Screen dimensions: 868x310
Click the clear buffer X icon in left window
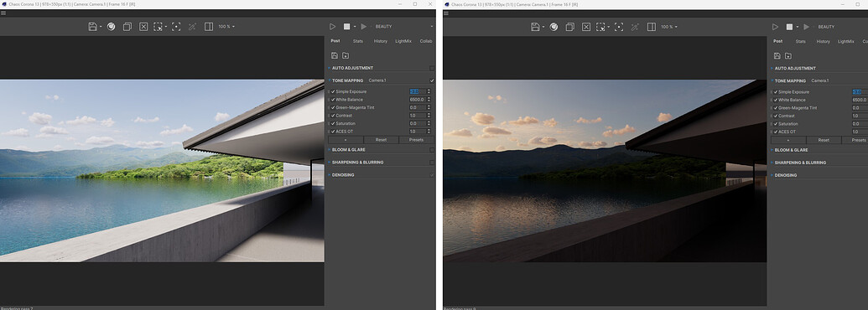(x=143, y=27)
